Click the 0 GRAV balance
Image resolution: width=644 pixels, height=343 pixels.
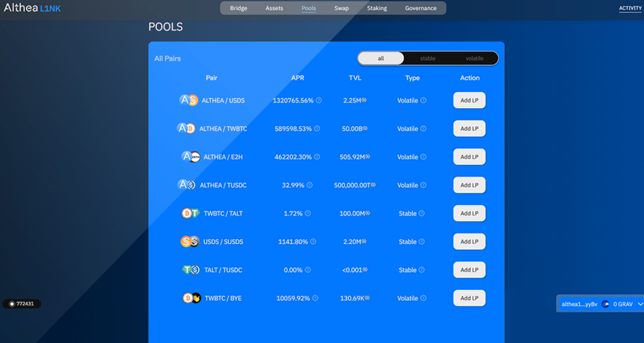623,304
